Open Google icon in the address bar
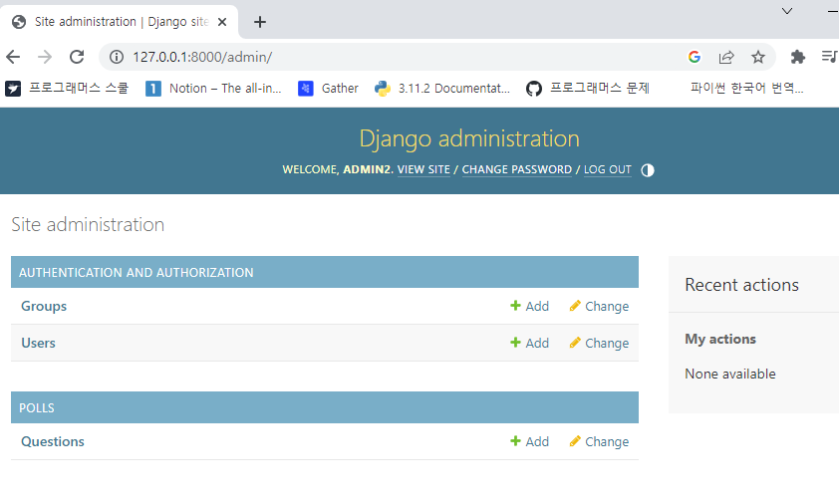 point(694,57)
